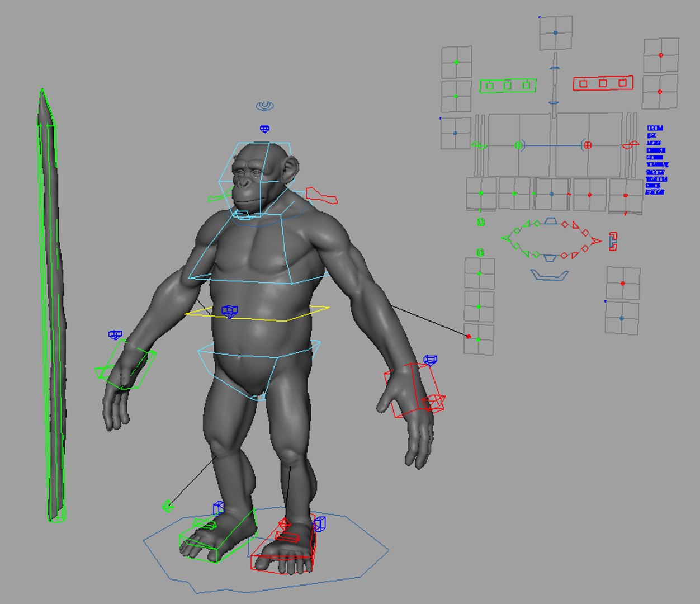Click the small blue shield control just above the head
Screen dimensions: 700x604
point(265,129)
